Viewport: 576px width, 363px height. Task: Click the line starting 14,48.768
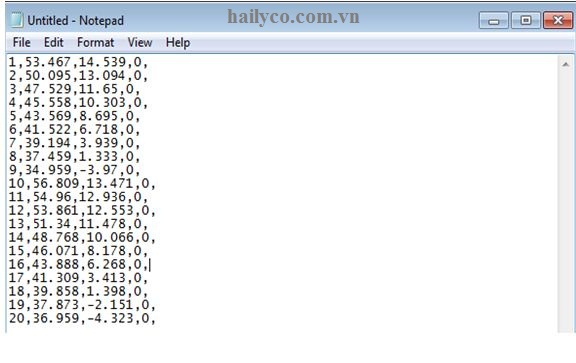click(82, 237)
